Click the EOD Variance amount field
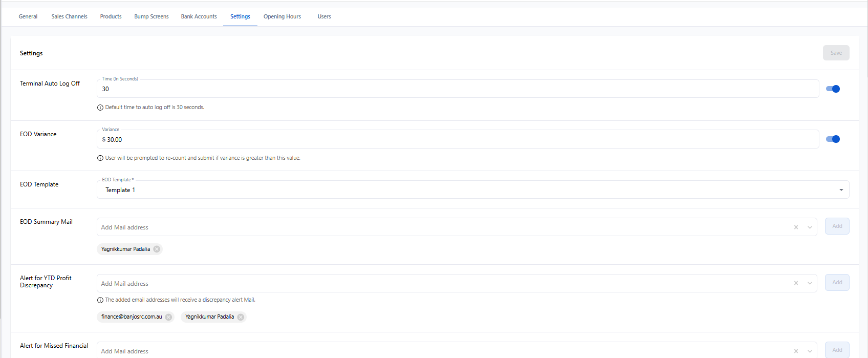This screenshot has width=868, height=358. [x=457, y=140]
